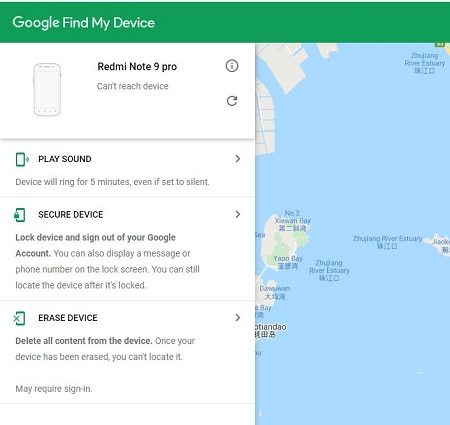Image resolution: width=450 pixels, height=425 pixels.
Task: Click the "Can't reach device" status text
Action: [132, 86]
